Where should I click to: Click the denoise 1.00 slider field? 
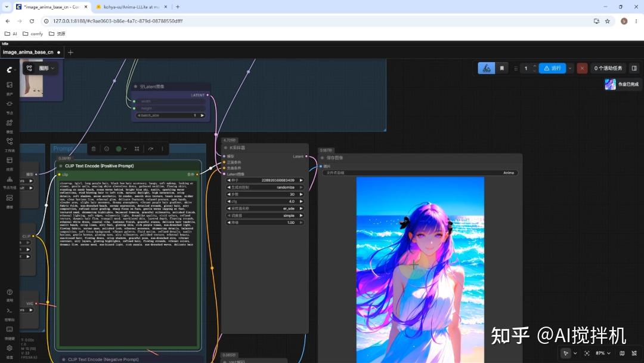[265, 223]
